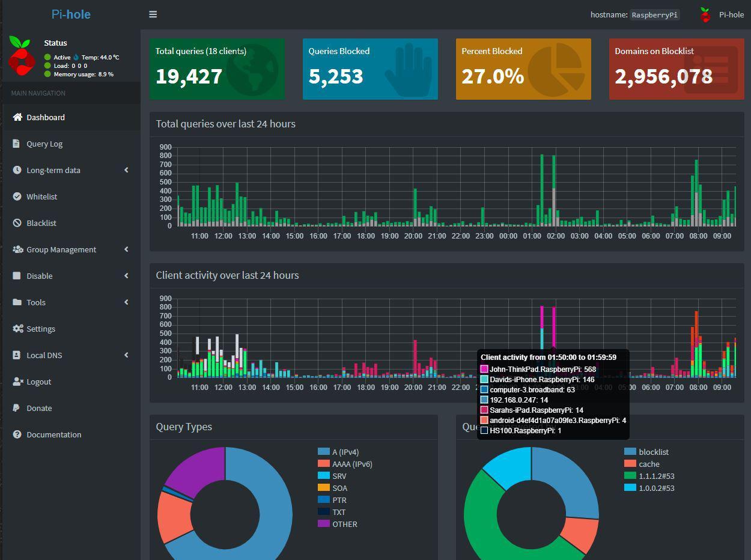Image resolution: width=751 pixels, height=560 pixels.
Task: Expand the Group Management submenu
Action: [126, 249]
